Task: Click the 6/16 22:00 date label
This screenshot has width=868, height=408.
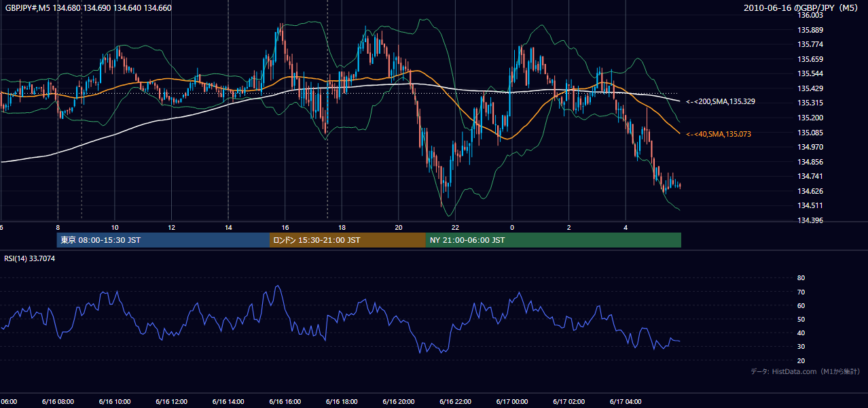Action: (x=456, y=401)
